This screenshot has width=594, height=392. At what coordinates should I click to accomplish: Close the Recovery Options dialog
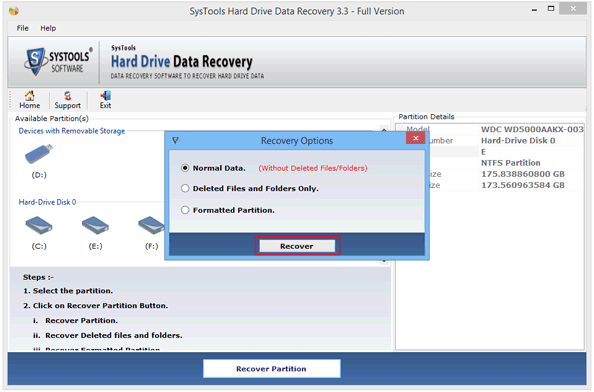(x=415, y=138)
